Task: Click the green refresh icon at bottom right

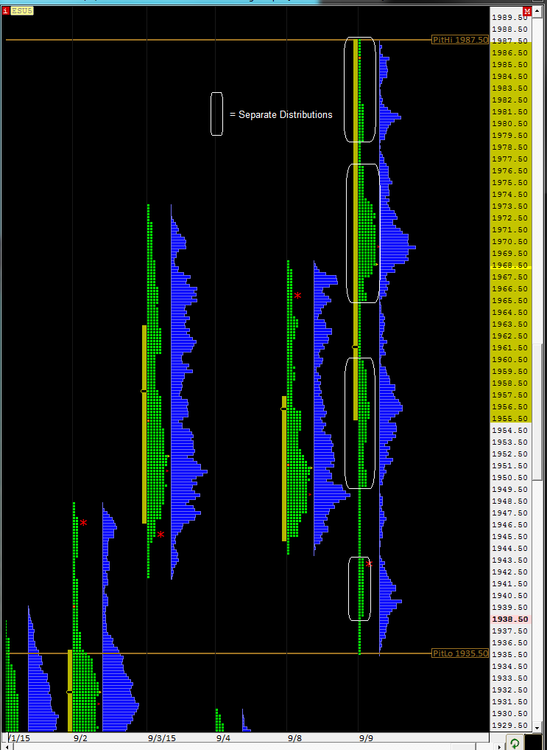Action: pyautogui.click(x=514, y=743)
